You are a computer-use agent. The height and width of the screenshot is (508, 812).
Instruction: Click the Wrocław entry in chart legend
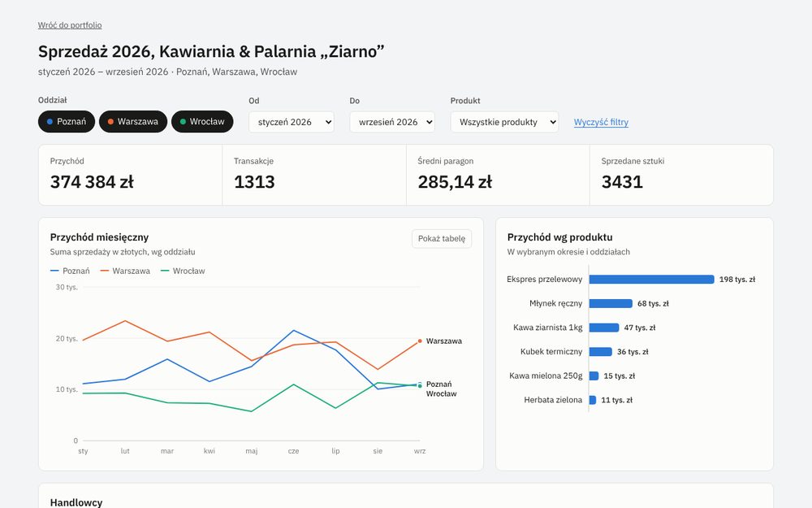point(183,271)
